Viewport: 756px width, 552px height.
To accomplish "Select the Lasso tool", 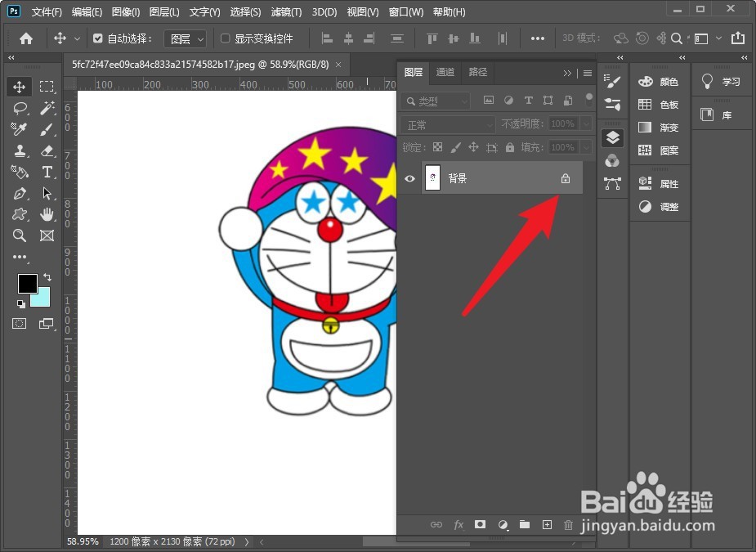I will pos(20,108).
